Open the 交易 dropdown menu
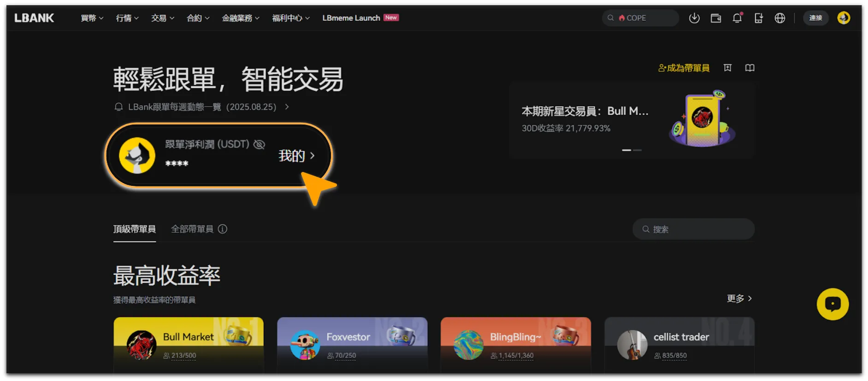Viewport: 868px width, 381px height. click(163, 18)
